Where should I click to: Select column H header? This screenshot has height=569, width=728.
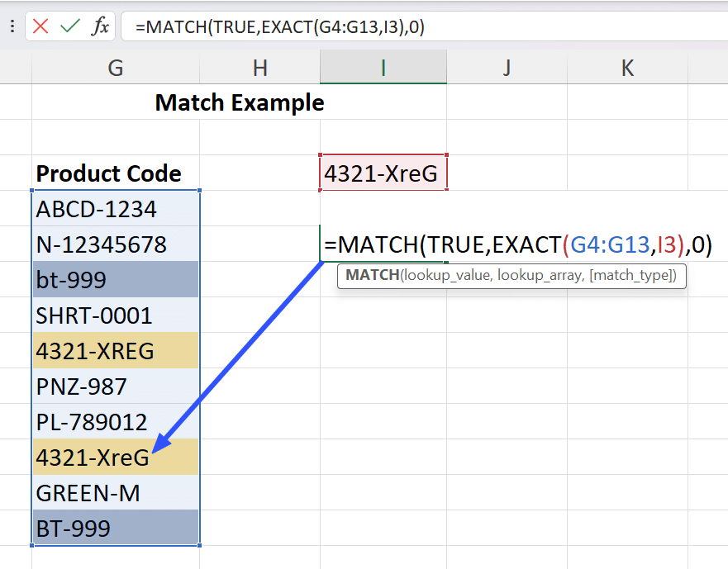[260, 67]
